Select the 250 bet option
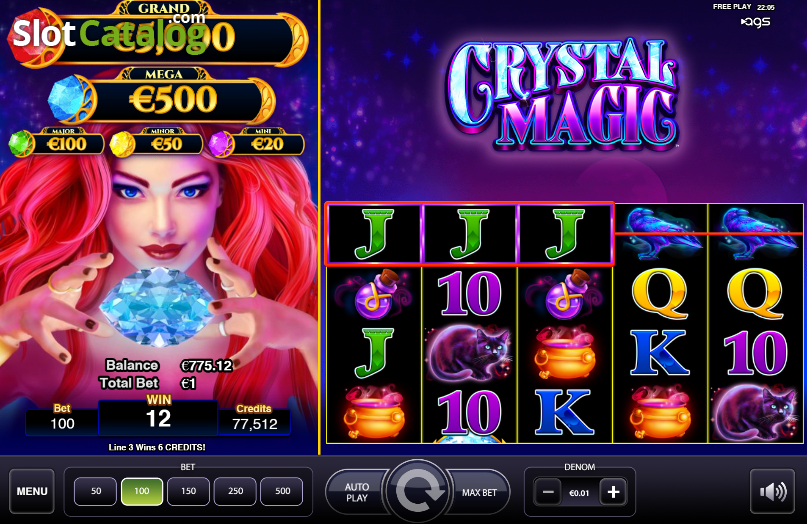Screen dimensions: 807x524 point(235,491)
